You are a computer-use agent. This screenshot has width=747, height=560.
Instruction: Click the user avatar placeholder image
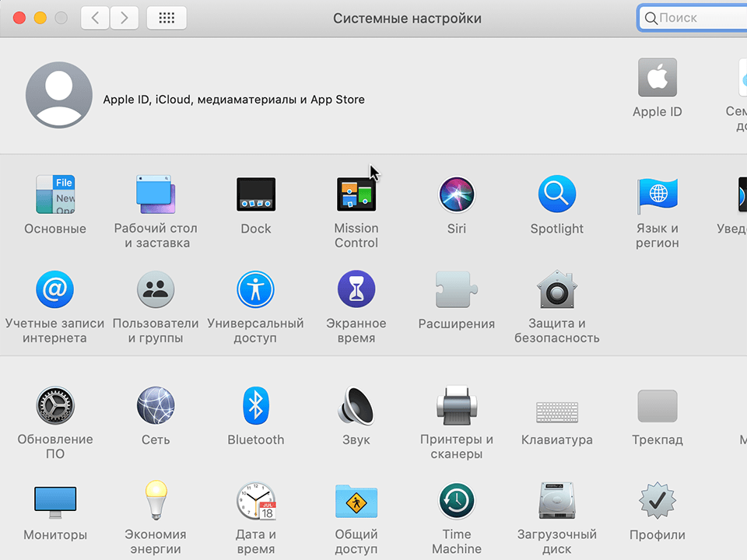click(x=58, y=95)
